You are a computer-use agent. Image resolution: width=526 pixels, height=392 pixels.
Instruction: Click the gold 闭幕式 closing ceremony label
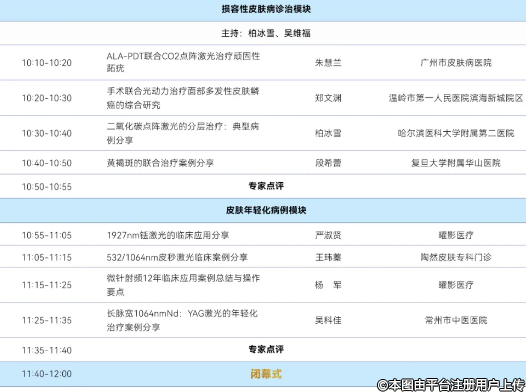[x=266, y=374]
